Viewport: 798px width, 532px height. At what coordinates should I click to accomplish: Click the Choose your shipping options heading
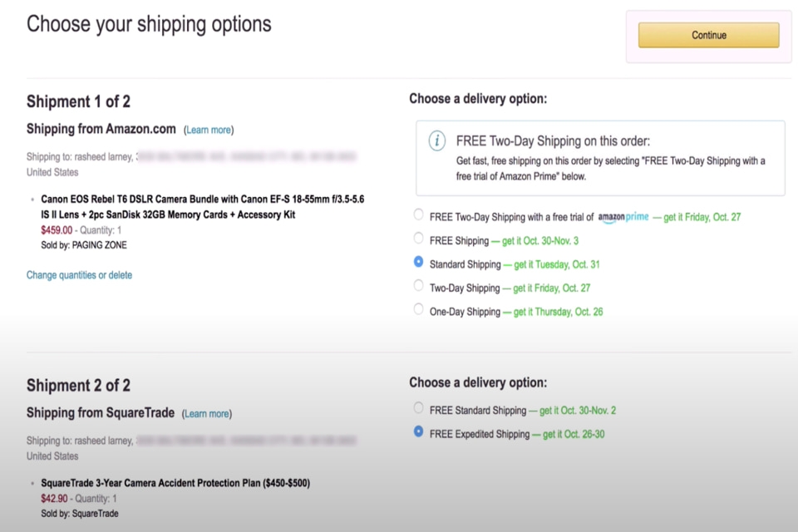pos(148,24)
